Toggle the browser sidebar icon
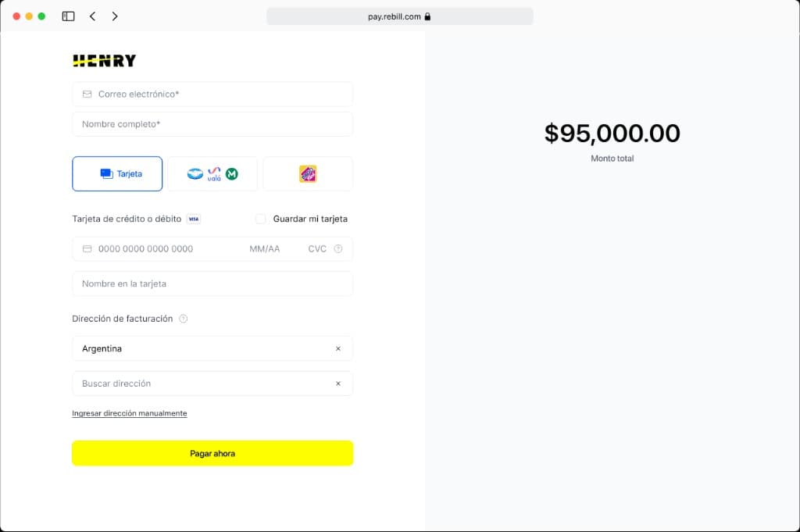 click(x=69, y=16)
